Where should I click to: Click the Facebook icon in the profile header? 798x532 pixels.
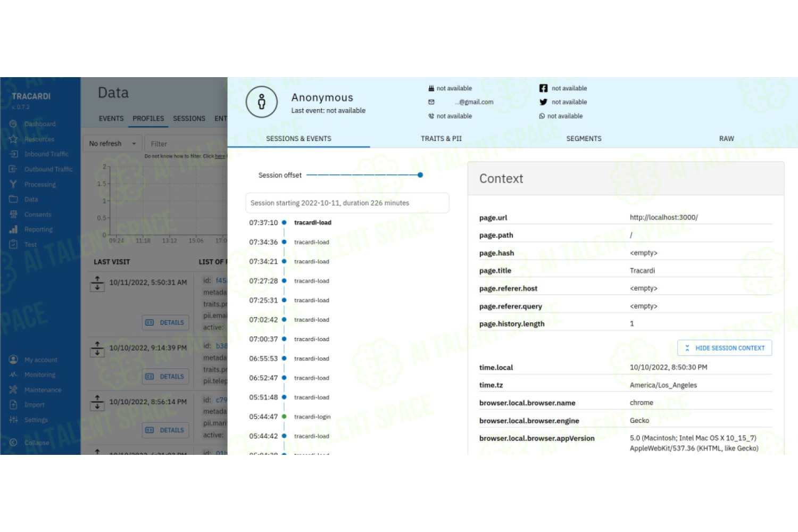pos(543,88)
